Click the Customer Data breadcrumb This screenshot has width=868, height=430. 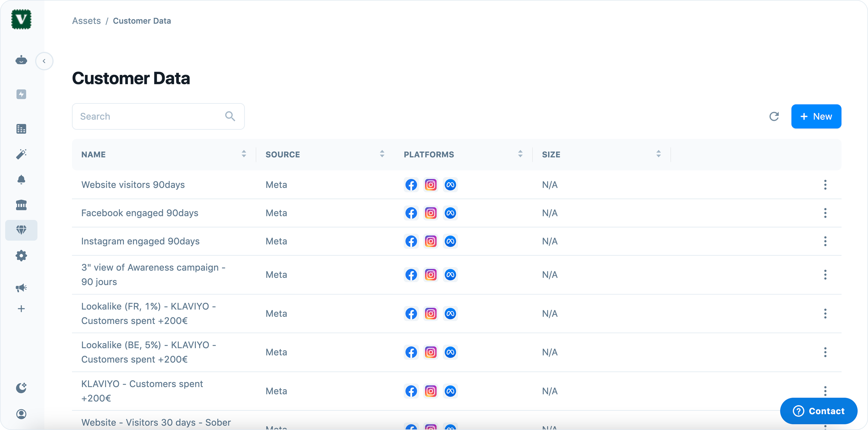[x=142, y=21]
